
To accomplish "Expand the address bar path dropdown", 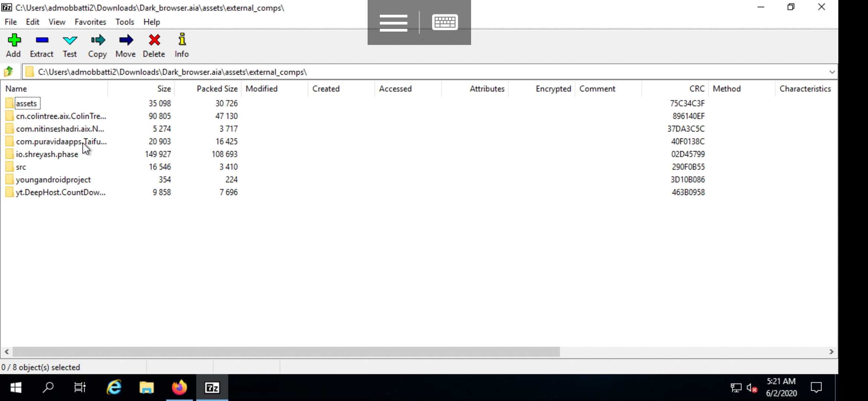I will 832,72.
